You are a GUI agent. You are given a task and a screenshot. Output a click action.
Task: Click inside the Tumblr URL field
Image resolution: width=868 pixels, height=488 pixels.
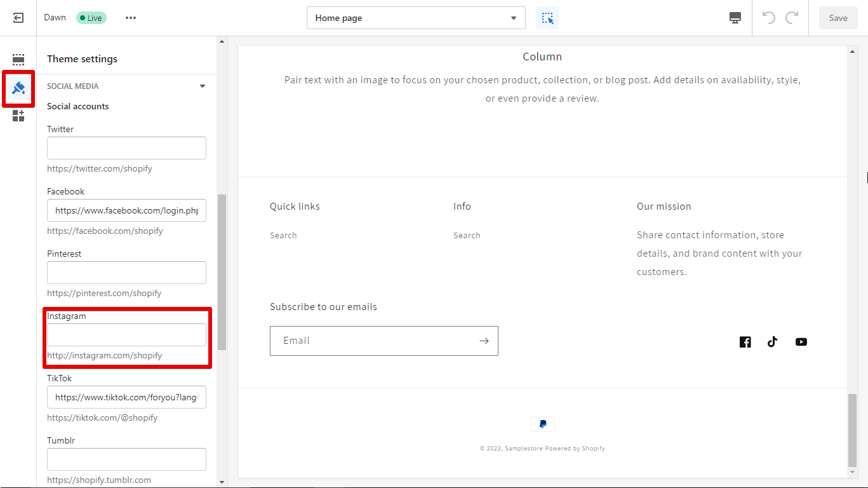pyautogui.click(x=126, y=459)
